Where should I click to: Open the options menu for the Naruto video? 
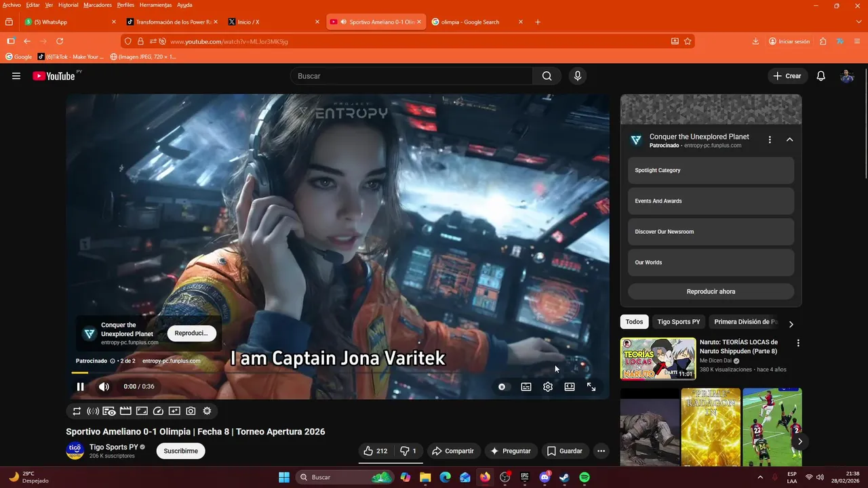pyautogui.click(x=798, y=343)
